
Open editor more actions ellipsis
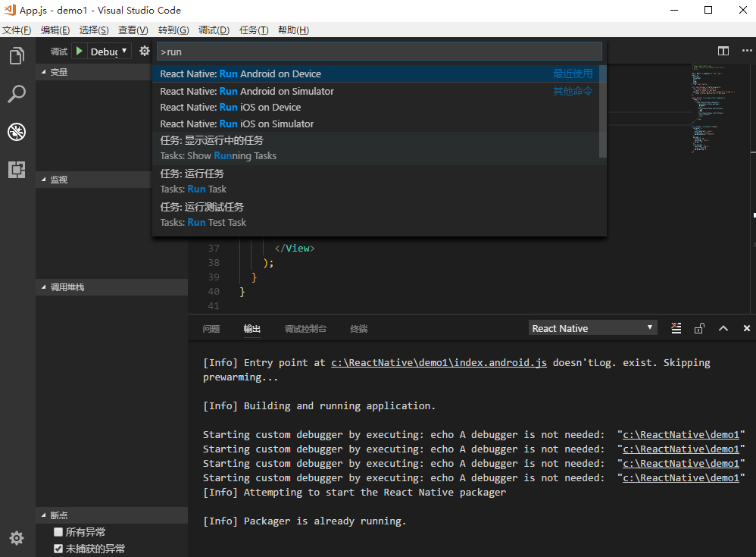[747, 51]
